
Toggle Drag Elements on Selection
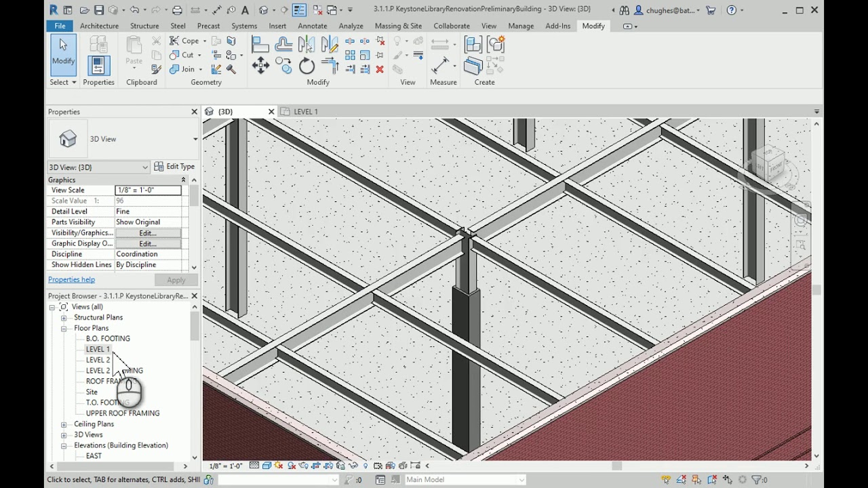coord(726,480)
